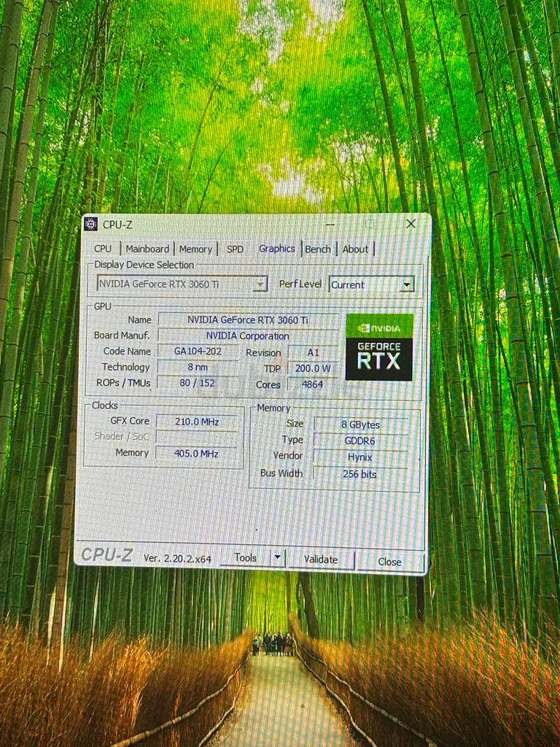Image resolution: width=560 pixels, height=747 pixels.
Task: Click the Validate button
Action: pos(321,560)
